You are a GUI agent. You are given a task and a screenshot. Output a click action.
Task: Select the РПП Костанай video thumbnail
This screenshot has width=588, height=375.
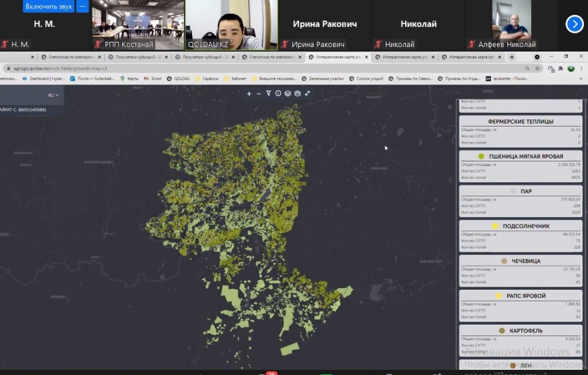138,25
